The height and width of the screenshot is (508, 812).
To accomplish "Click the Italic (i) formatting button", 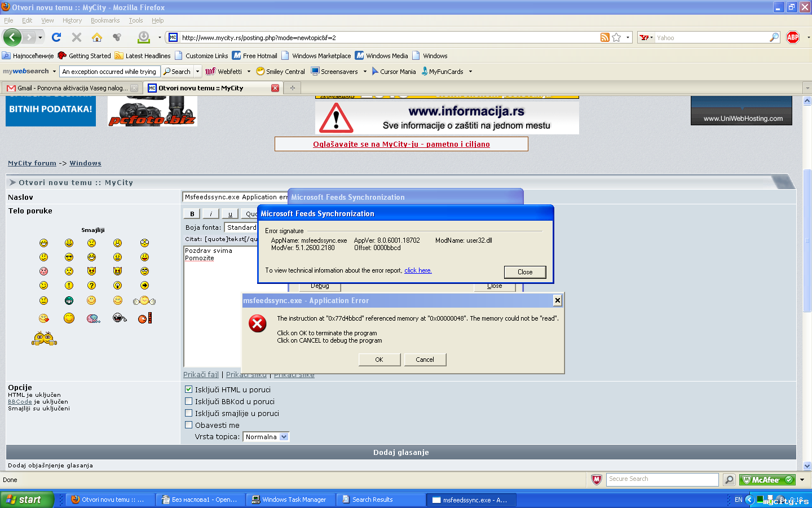I will [211, 214].
